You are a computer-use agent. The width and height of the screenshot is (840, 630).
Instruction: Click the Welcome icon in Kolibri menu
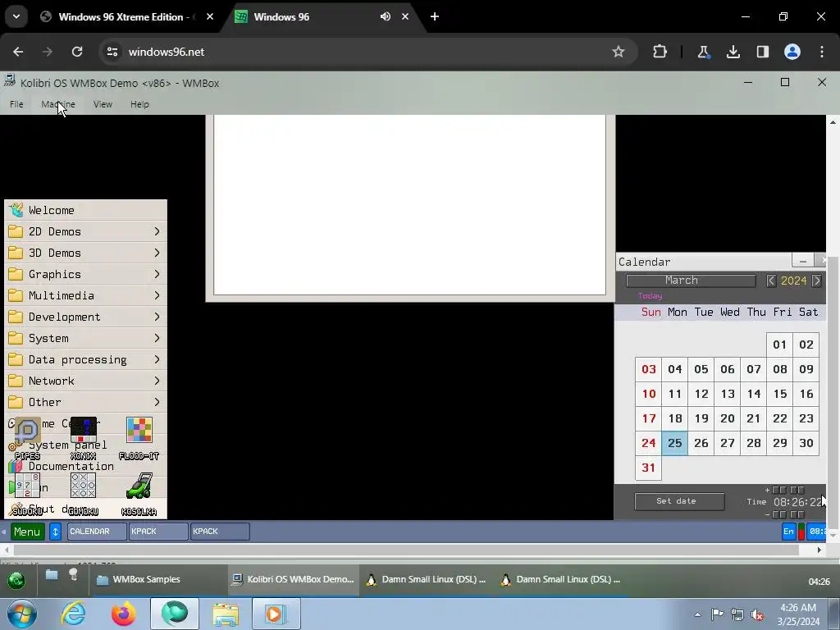click(16, 210)
